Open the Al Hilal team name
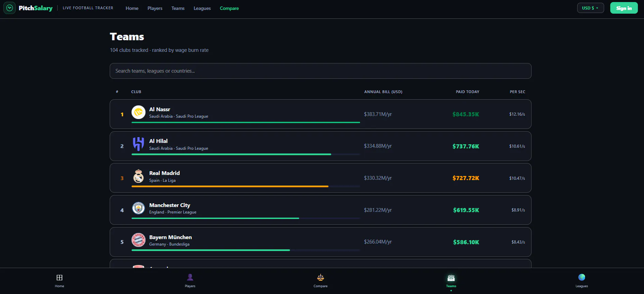This screenshot has height=294, width=644. (x=158, y=141)
